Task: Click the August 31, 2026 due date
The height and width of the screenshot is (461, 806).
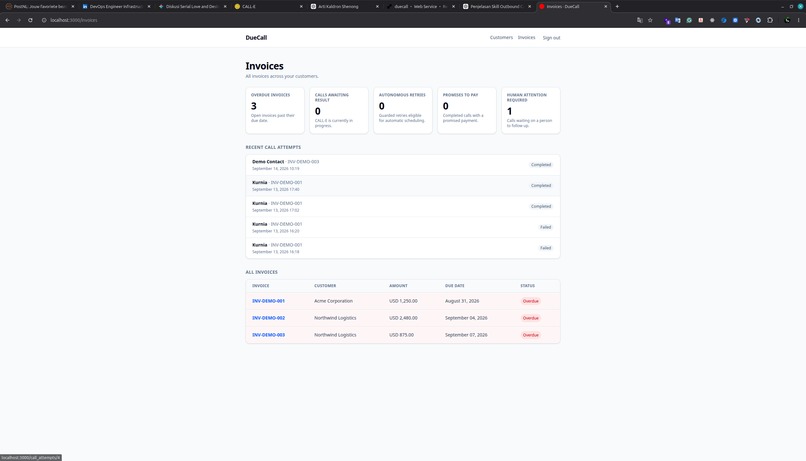Action: [462, 301]
